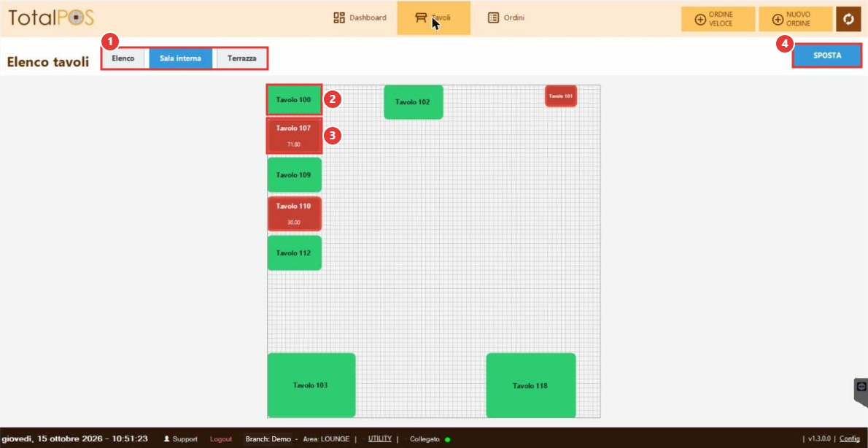Click the TotalPOS logo
Image resolution: width=868 pixels, height=448 pixels.
click(x=51, y=18)
